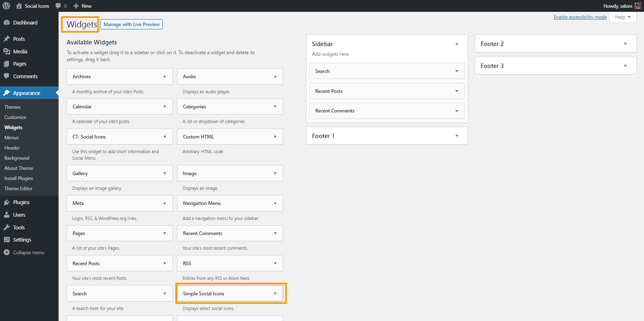Expand the Gallery widget arrow
This screenshot has width=644, height=321.
point(165,174)
